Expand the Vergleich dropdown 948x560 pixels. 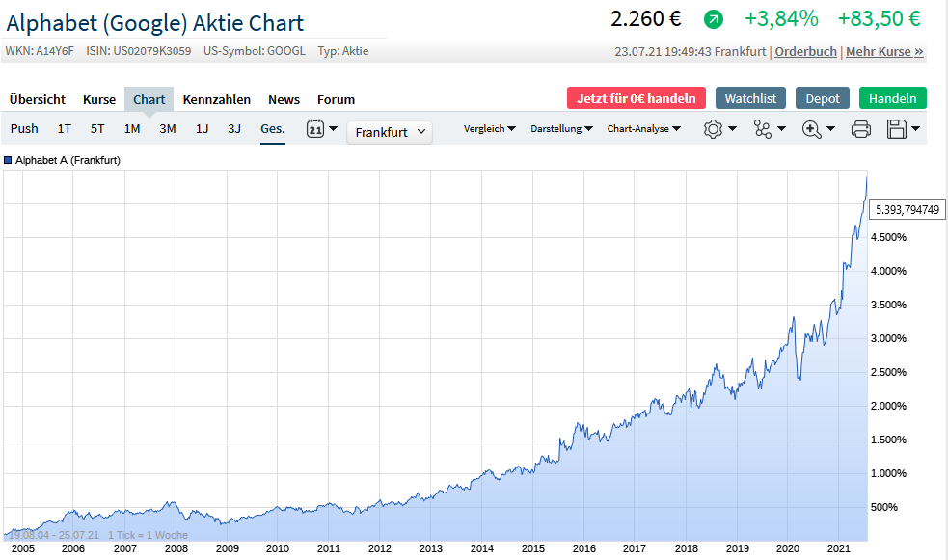point(489,128)
